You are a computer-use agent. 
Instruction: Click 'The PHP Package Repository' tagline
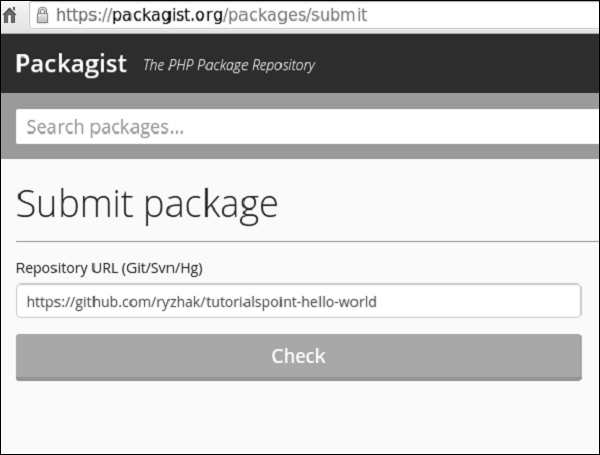229,66
